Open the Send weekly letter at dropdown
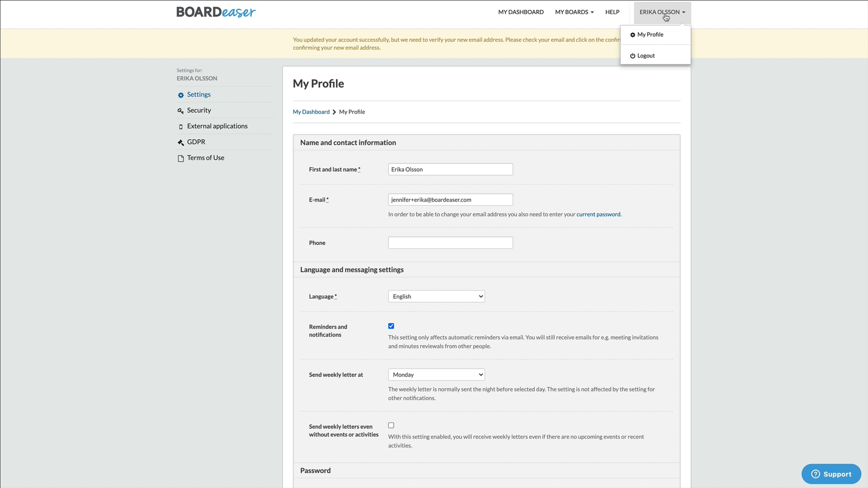868x488 pixels. tap(436, 375)
